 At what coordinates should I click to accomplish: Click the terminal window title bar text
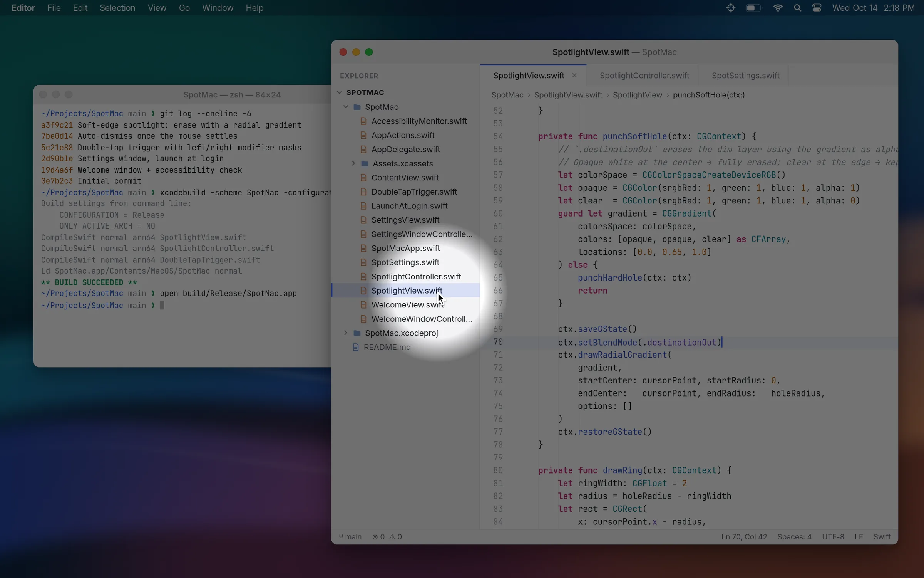click(232, 95)
